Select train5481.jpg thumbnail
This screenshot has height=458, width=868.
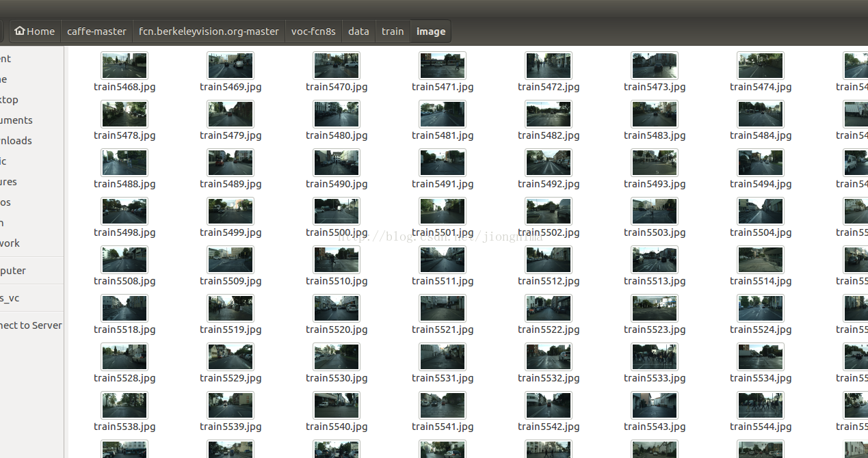tap(443, 114)
